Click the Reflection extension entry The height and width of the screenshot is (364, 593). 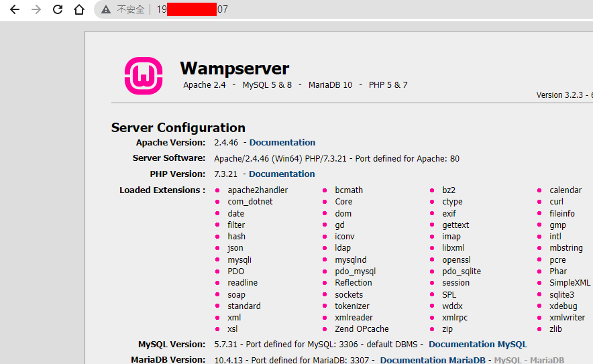click(354, 282)
